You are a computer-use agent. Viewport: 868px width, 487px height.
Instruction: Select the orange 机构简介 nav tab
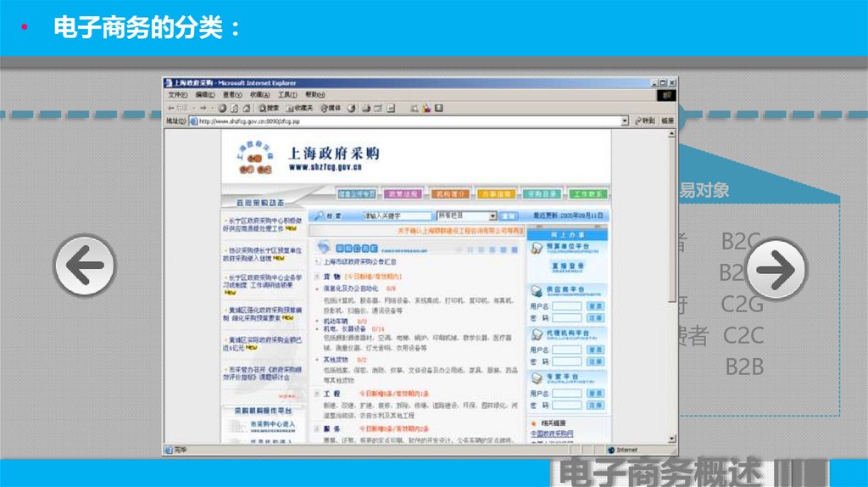point(450,194)
